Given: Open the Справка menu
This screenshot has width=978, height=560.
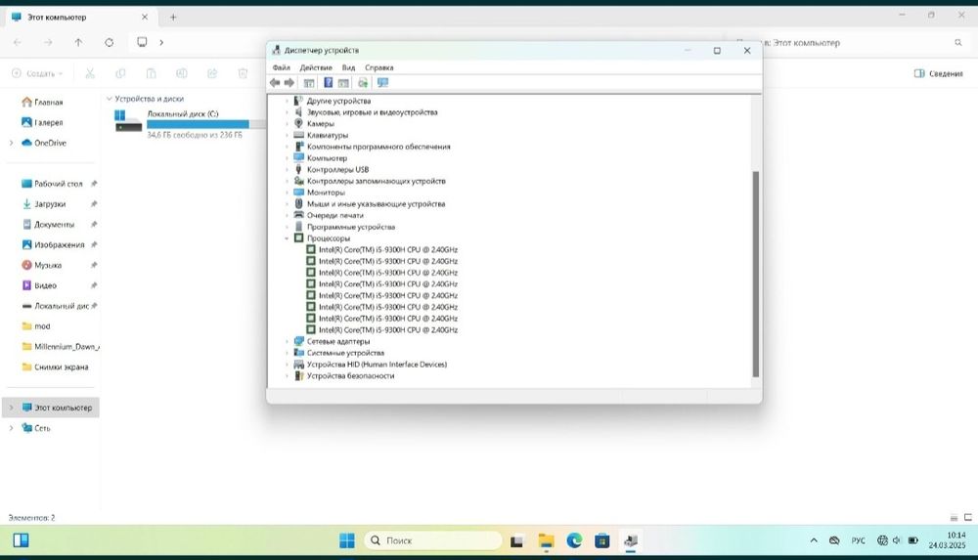Looking at the screenshot, I should (x=379, y=67).
